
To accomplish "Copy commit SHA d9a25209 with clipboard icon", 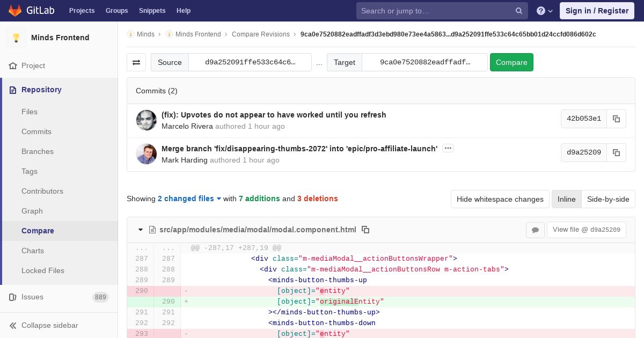I will click(x=616, y=152).
